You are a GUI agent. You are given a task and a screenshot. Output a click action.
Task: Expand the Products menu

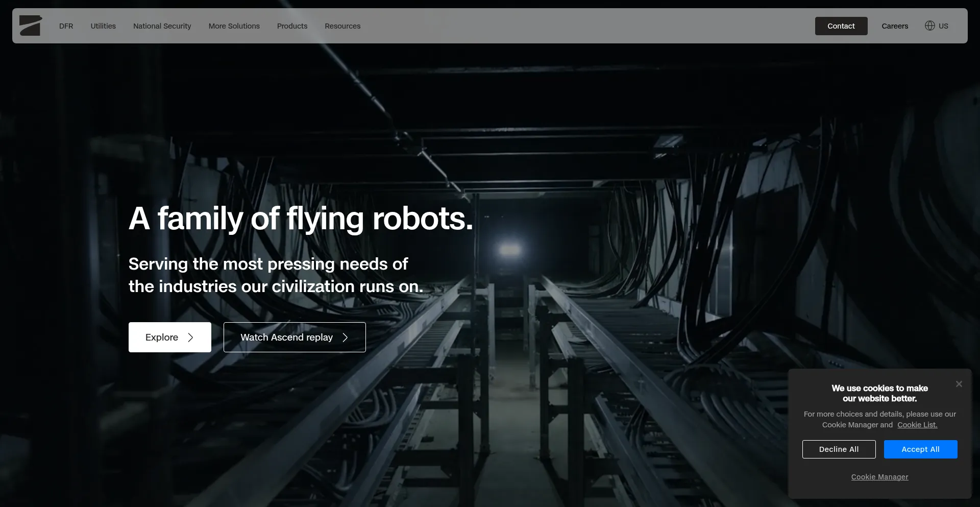point(292,26)
